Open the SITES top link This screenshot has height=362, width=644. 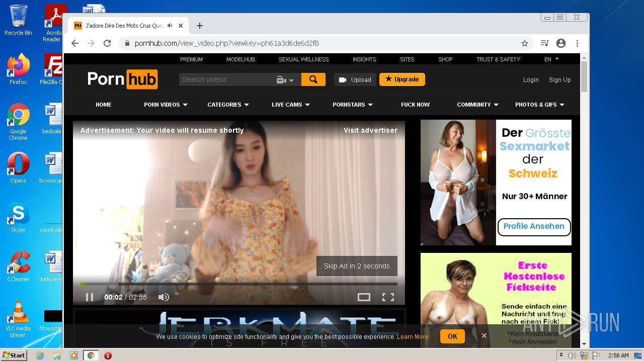point(407,59)
